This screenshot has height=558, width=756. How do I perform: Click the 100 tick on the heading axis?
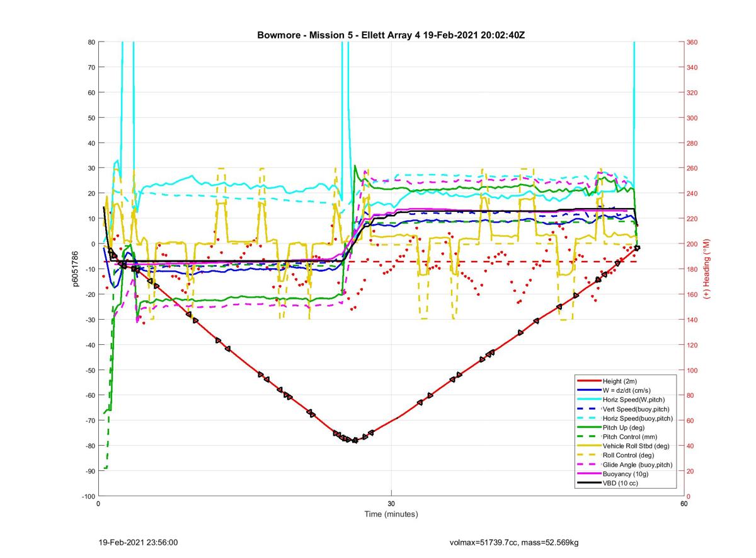pos(692,370)
